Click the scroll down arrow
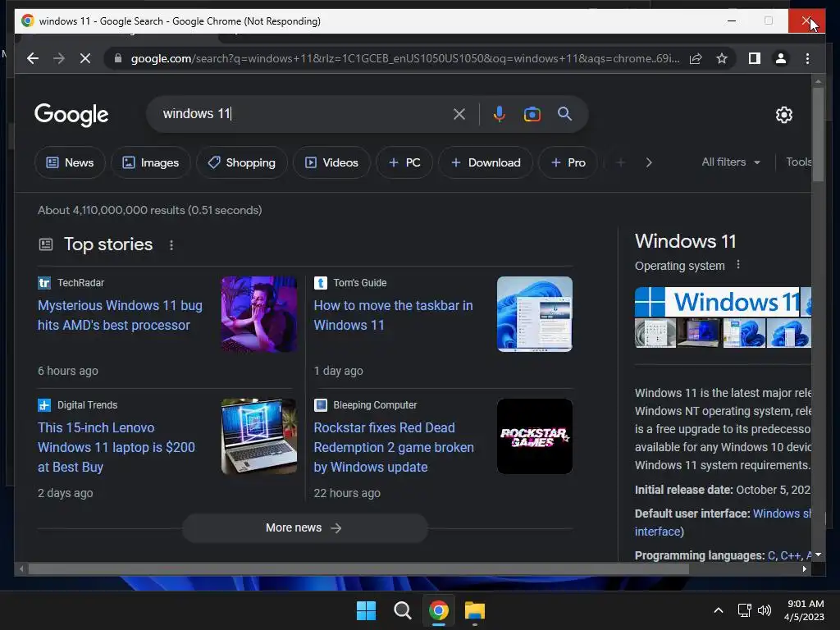 (818, 555)
